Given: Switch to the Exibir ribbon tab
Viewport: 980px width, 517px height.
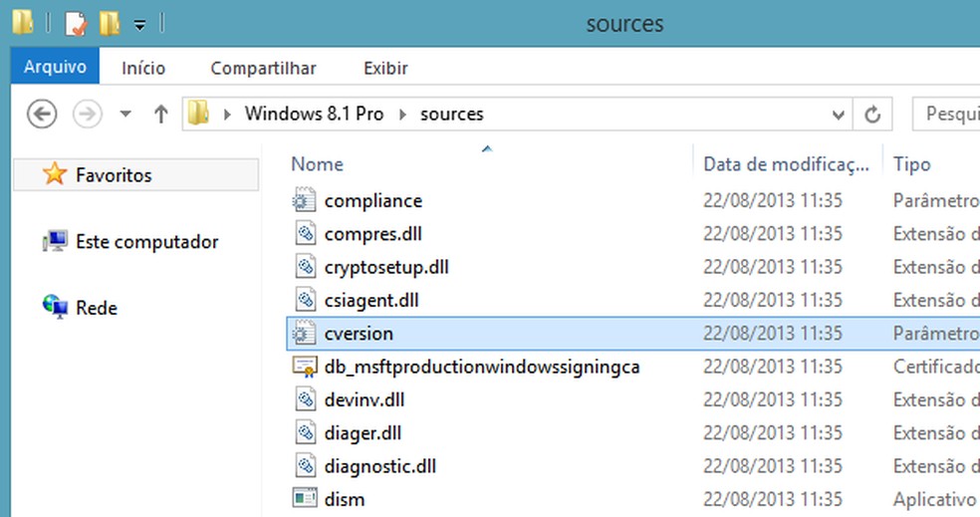Looking at the screenshot, I should [x=385, y=69].
